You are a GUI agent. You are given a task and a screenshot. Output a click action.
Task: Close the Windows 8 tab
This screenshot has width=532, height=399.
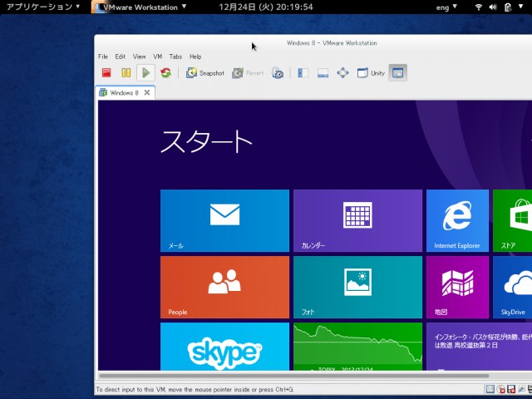(147, 92)
